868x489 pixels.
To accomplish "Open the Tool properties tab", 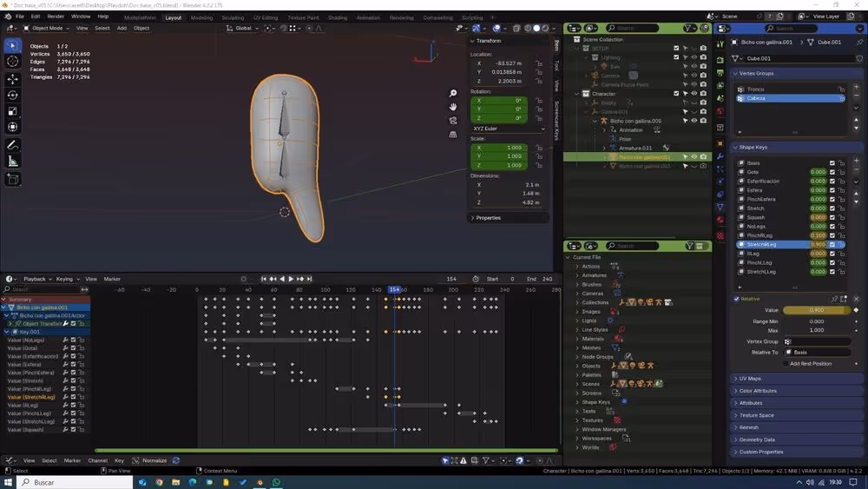I will (x=720, y=44).
